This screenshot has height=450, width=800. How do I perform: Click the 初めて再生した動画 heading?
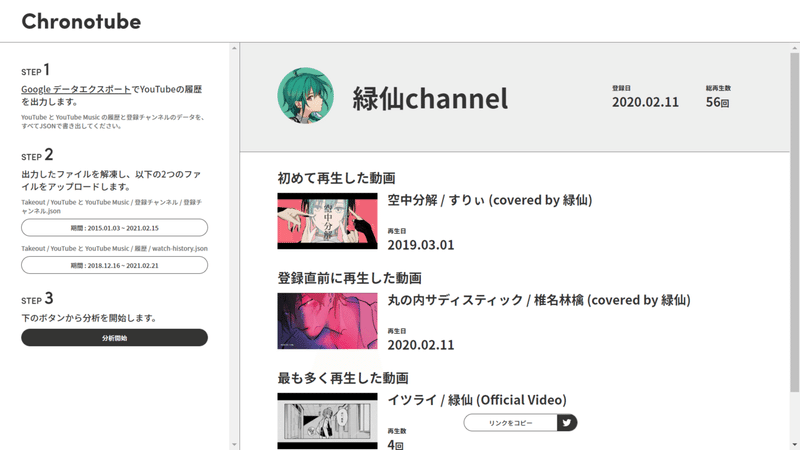tap(336, 178)
